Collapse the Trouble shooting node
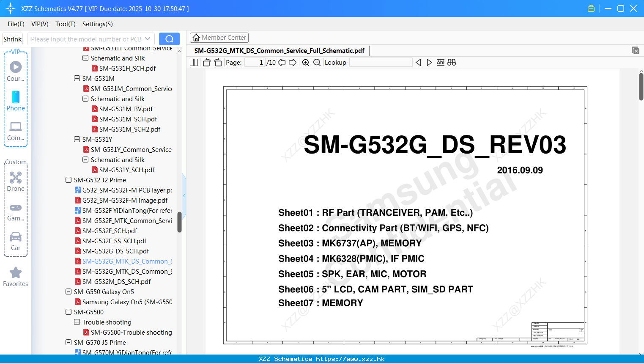The image size is (644, 363). tap(77, 322)
